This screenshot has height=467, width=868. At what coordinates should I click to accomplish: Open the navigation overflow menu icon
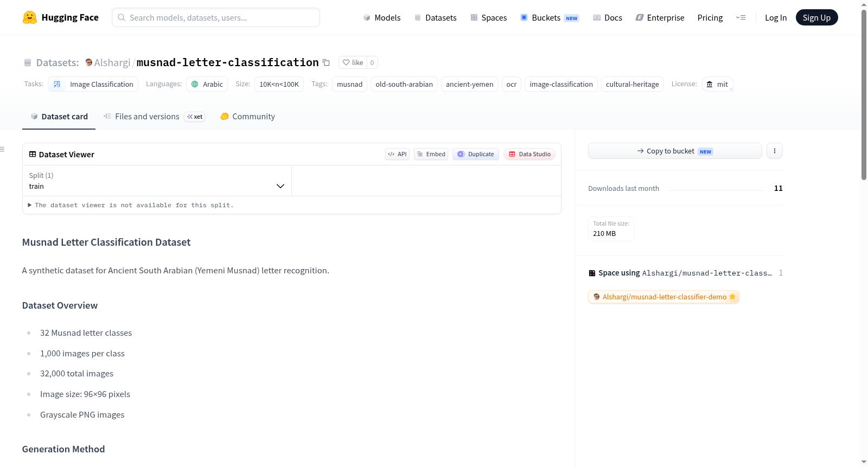tap(741, 17)
